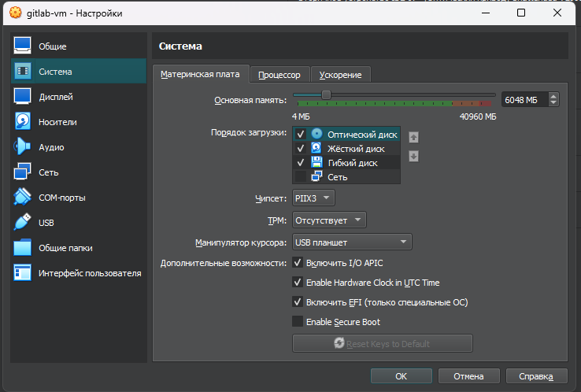Click the Носители label in sidebar

click(57, 122)
